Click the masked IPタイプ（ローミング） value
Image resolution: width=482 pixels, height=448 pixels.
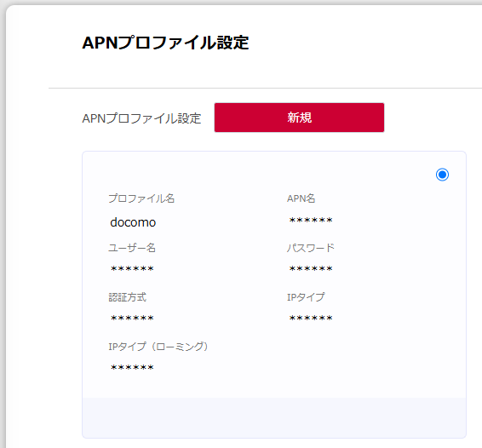tap(132, 367)
